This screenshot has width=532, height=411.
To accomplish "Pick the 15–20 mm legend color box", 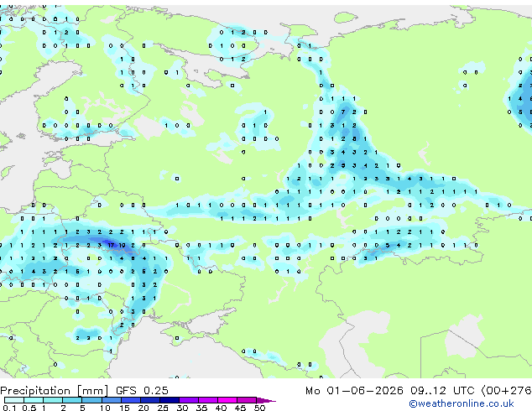I will [131, 400].
